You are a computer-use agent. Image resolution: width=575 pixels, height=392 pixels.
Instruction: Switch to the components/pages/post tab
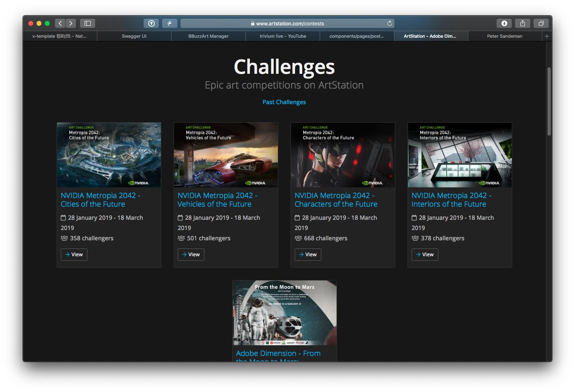click(357, 36)
